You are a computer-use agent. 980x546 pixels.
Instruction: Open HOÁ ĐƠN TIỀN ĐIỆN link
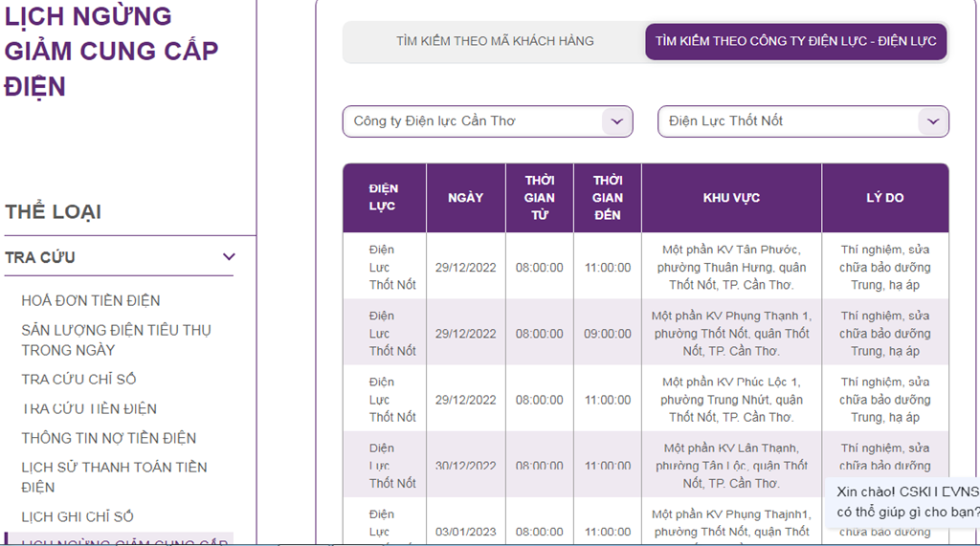[91, 300]
